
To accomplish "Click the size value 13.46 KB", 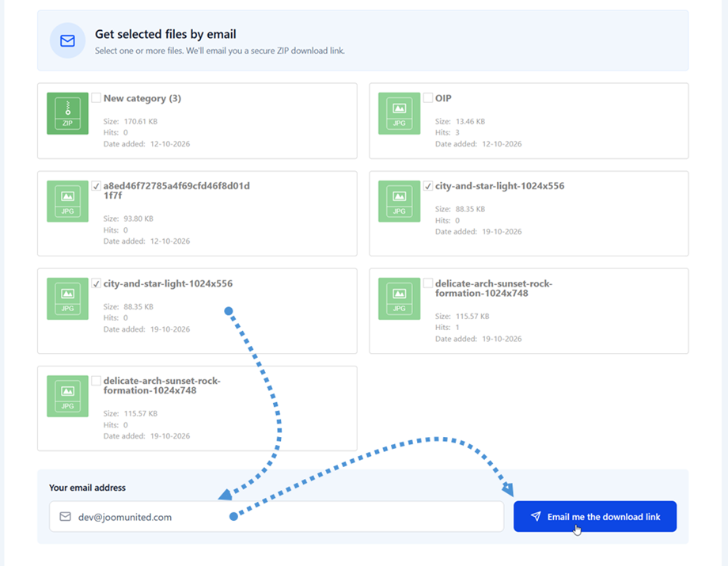I will tap(470, 122).
